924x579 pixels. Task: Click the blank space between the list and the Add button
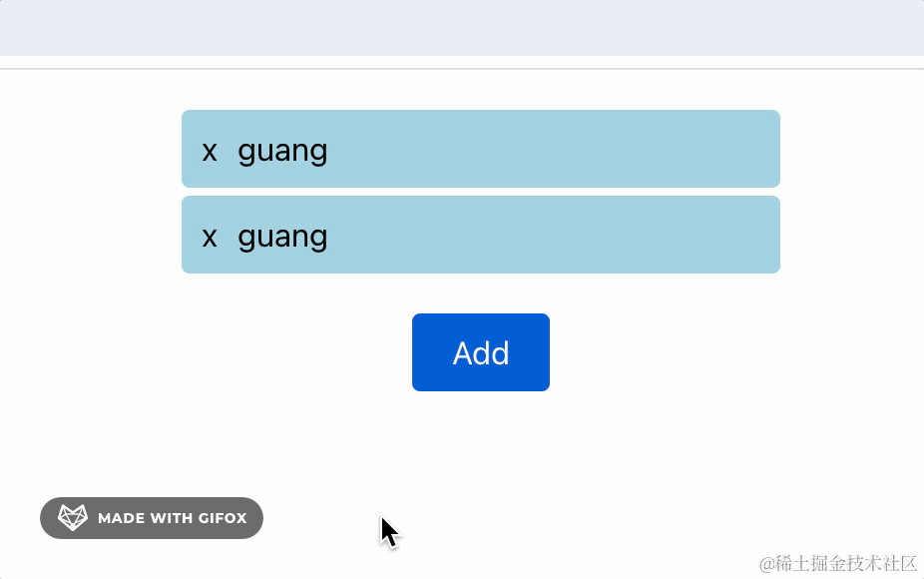(481, 293)
